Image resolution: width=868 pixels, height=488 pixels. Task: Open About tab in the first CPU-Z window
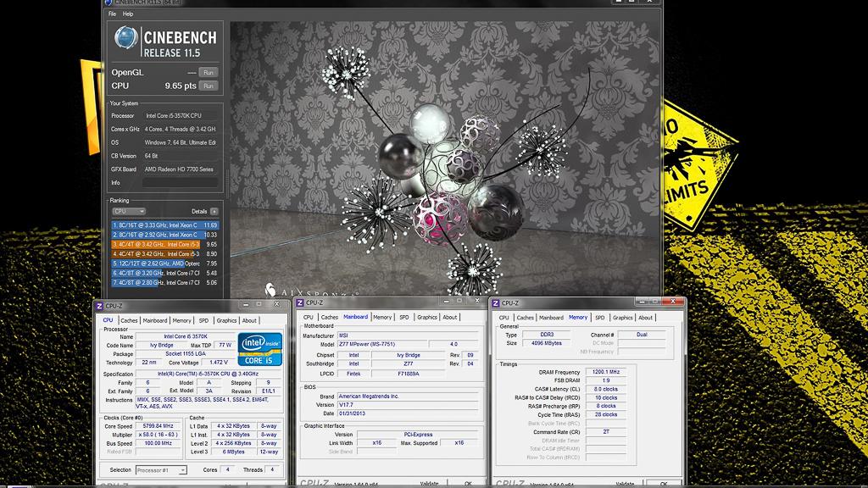pyautogui.click(x=250, y=320)
